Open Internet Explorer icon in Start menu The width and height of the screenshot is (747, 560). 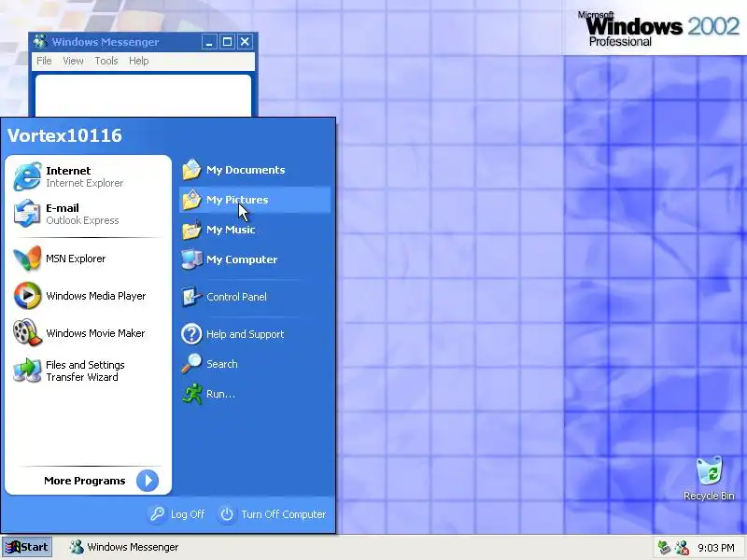click(x=27, y=176)
